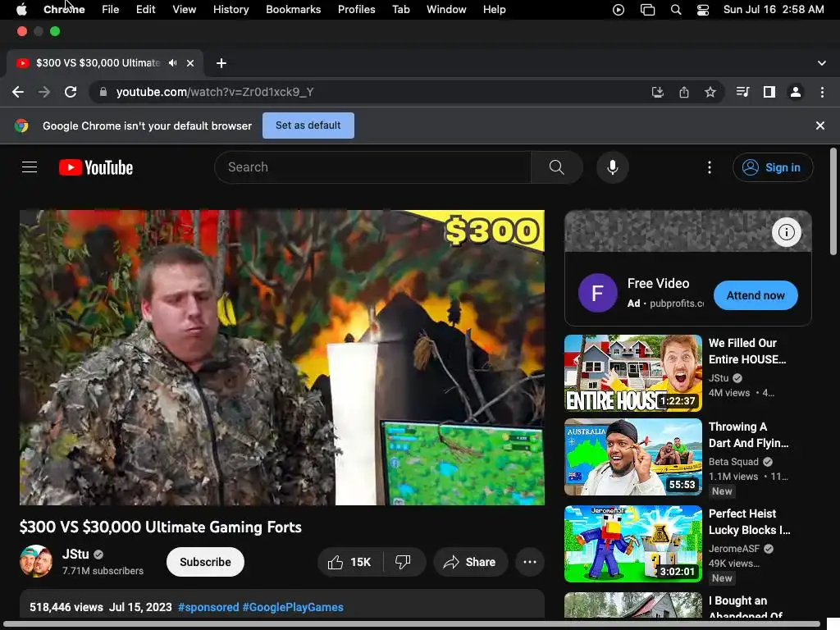Screen dimensions: 840x630
Task: Open YouTube settings three-dot menu
Action: coord(710,167)
